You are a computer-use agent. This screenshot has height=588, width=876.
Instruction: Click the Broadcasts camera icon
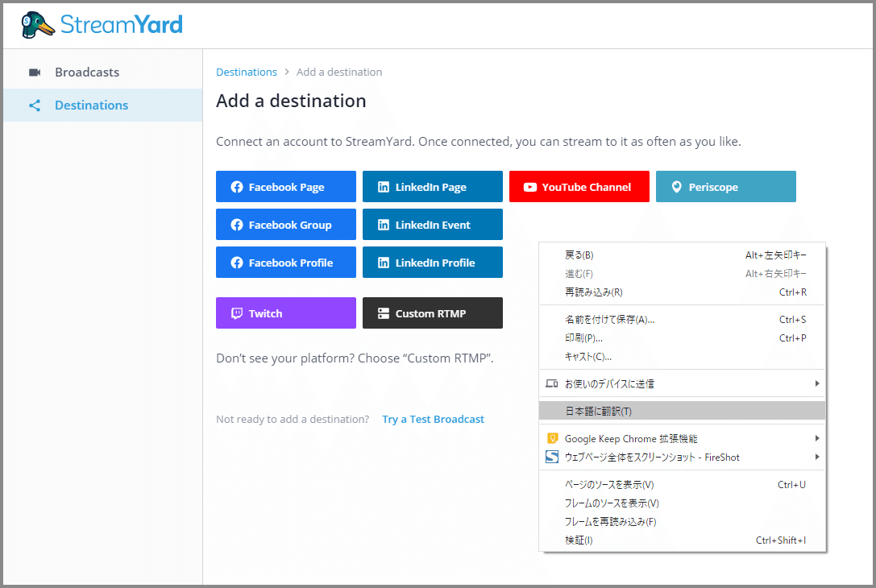(35, 72)
